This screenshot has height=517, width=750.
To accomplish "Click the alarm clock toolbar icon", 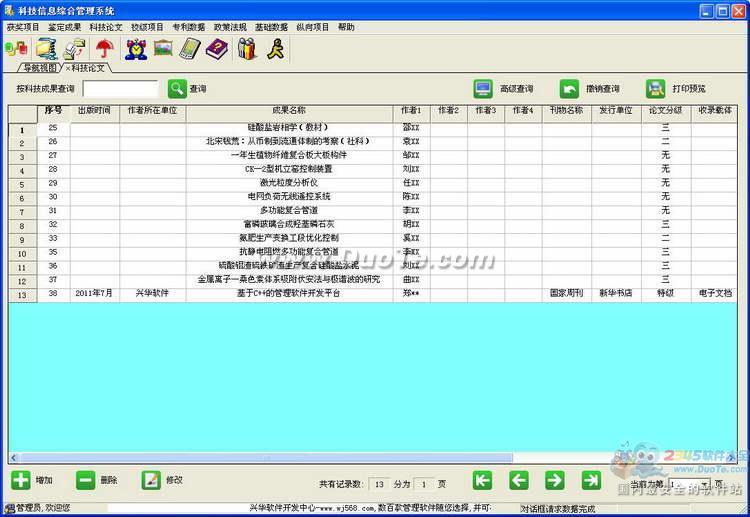I will [136, 48].
